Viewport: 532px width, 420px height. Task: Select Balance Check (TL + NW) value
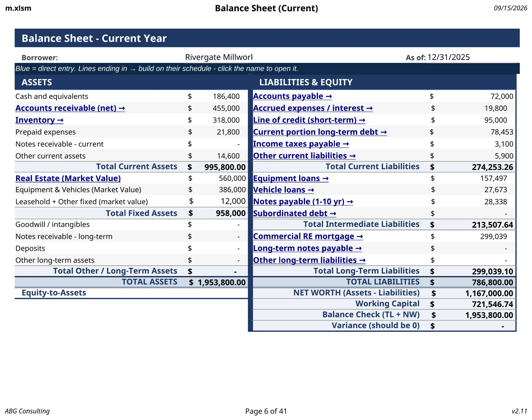coord(489,315)
